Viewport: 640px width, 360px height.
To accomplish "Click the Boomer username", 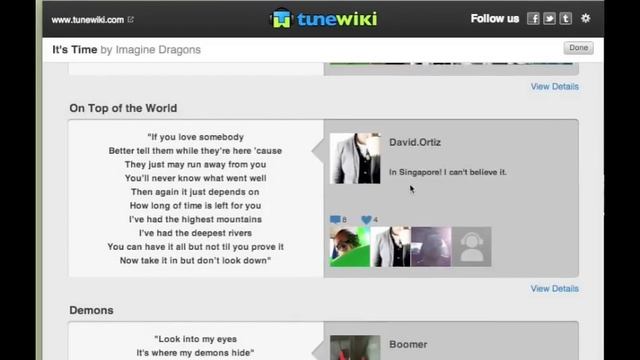I will pos(408,344).
